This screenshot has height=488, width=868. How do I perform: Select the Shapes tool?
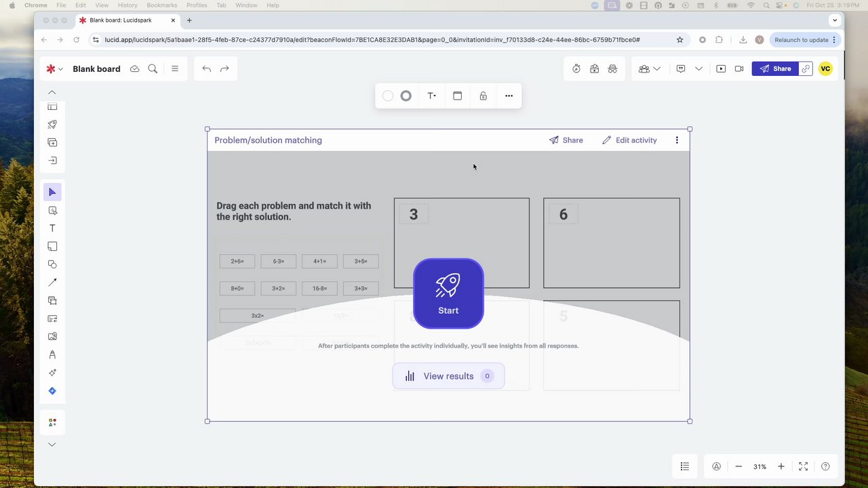pos(52,264)
